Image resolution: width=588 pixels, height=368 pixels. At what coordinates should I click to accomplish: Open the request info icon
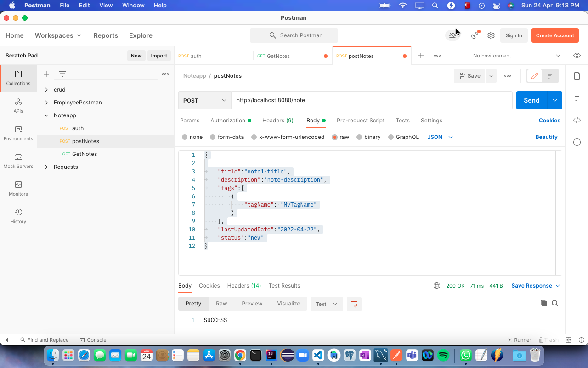coord(577,142)
